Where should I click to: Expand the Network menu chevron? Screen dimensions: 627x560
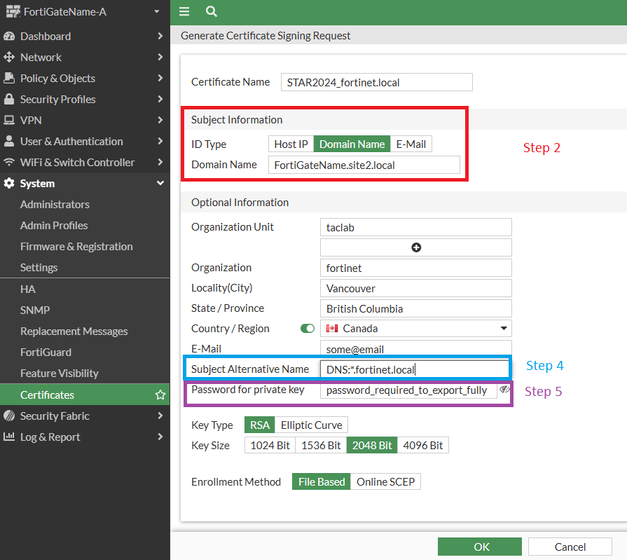(160, 57)
